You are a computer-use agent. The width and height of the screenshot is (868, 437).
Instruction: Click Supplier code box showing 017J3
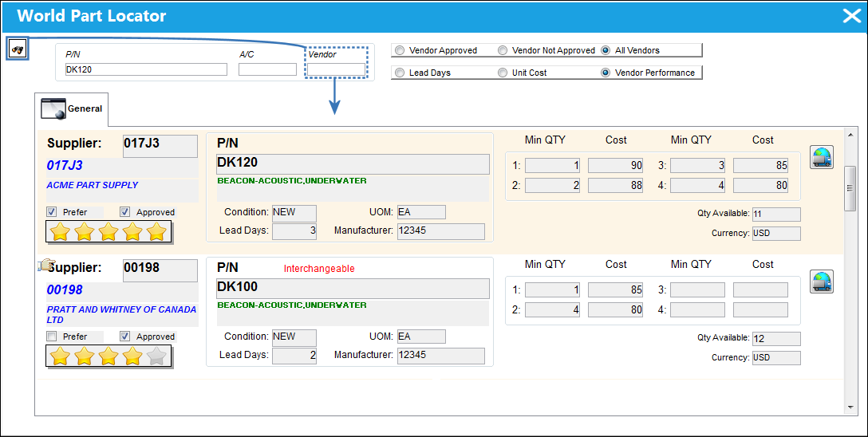[x=160, y=146]
